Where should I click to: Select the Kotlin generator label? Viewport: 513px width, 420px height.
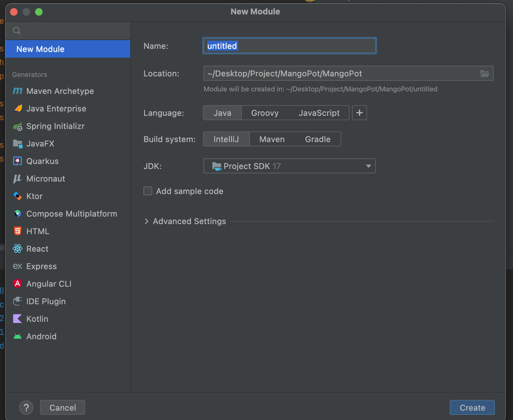pos(37,319)
